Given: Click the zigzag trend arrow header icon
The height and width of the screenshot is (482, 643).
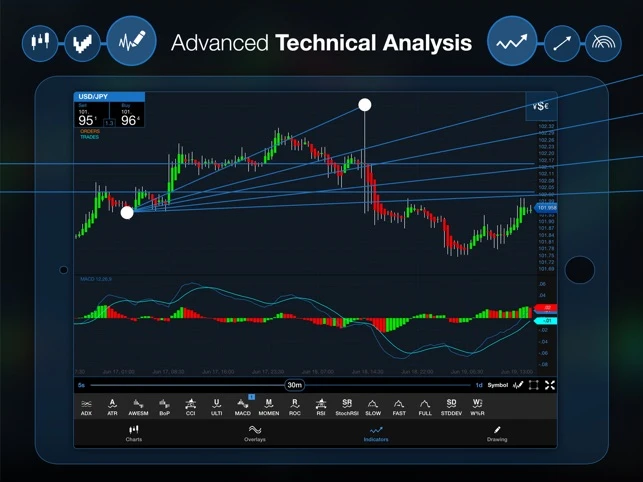Looking at the screenshot, I should pyautogui.click(x=512, y=41).
